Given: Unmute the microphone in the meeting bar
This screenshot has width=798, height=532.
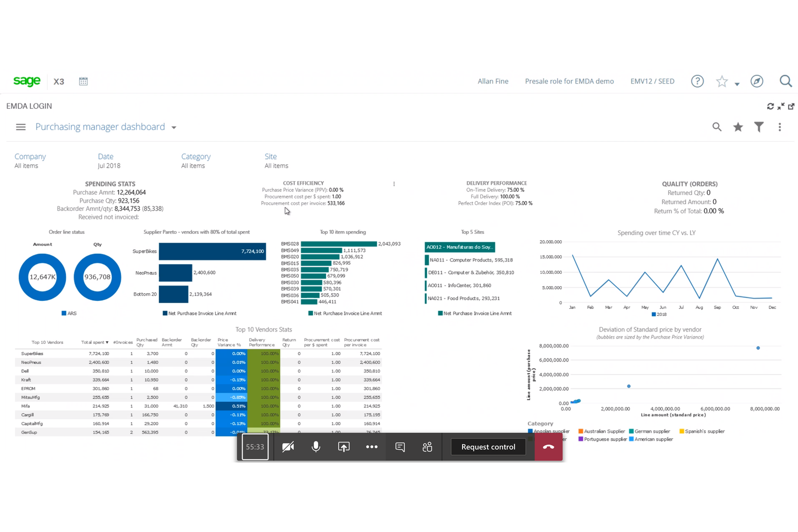Looking at the screenshot, I should click(x=315, y=446).
